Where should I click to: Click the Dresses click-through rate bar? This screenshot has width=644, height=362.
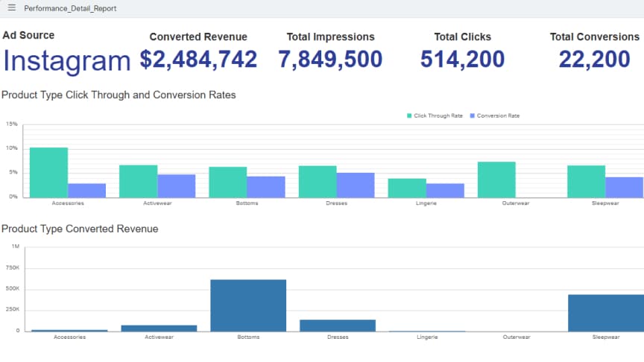pos(318,182)
